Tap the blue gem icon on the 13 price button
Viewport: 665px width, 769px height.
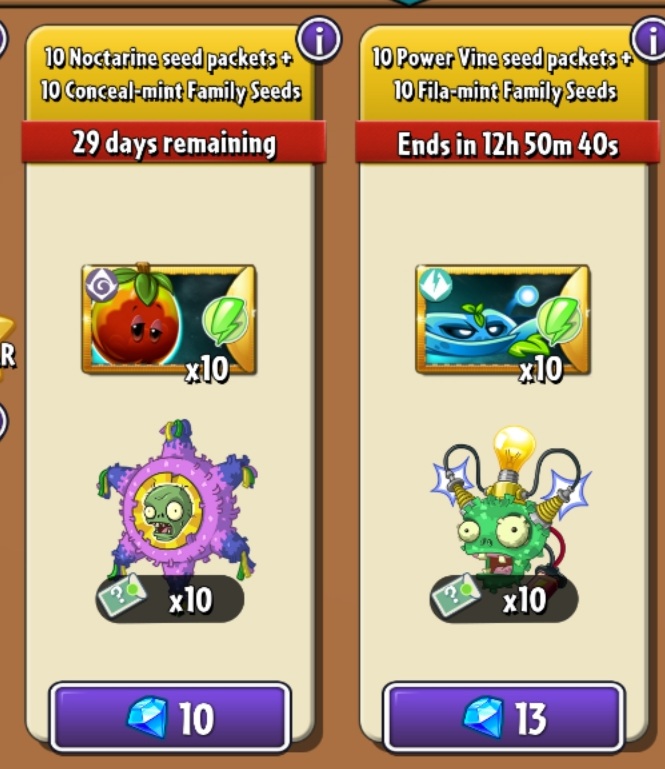coord(484,718)
